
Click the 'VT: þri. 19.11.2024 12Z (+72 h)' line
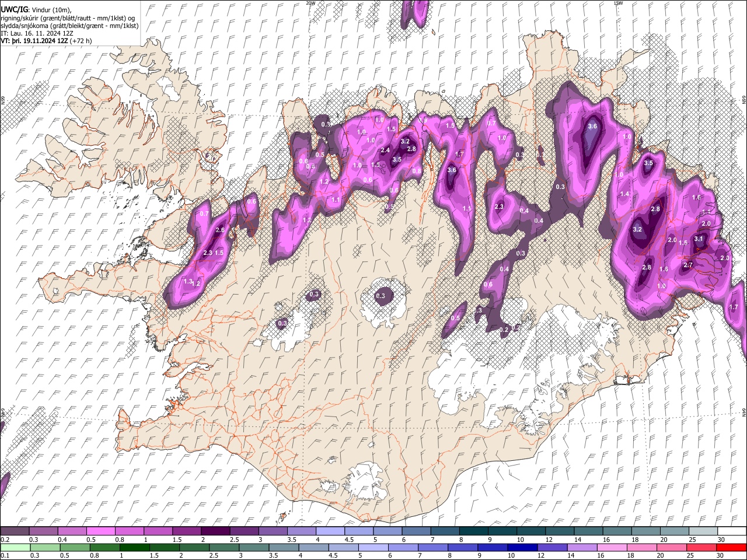46,41
